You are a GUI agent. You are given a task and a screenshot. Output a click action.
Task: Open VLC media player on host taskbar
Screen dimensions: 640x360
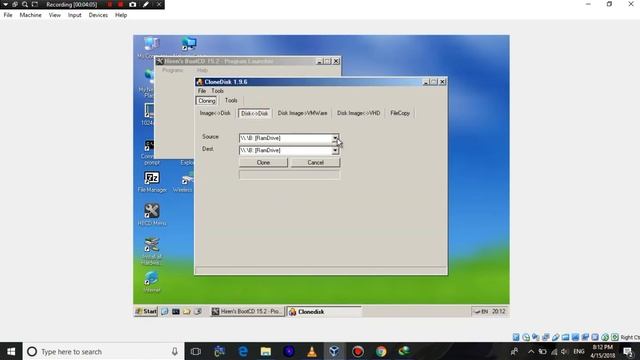(312, 351)
